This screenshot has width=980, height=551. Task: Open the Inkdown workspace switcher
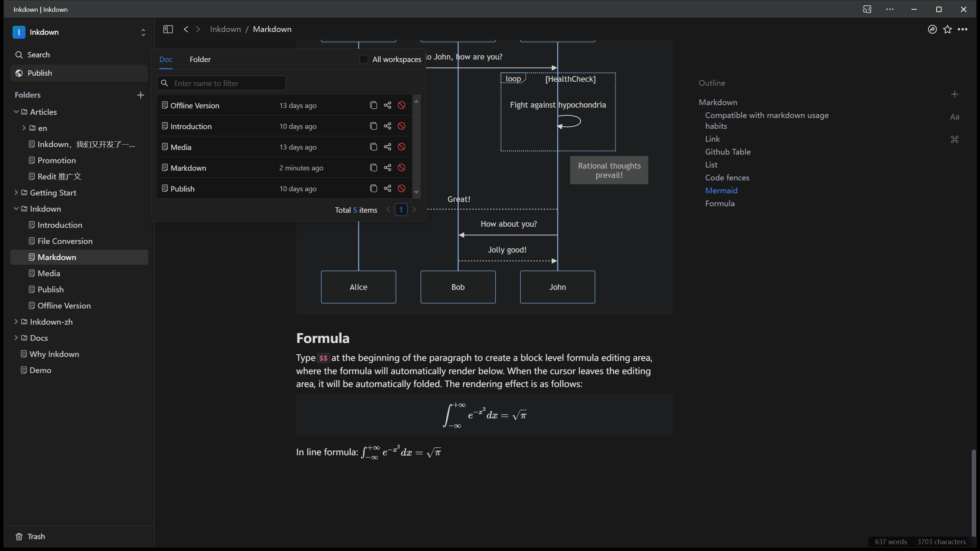click(79, 32)
